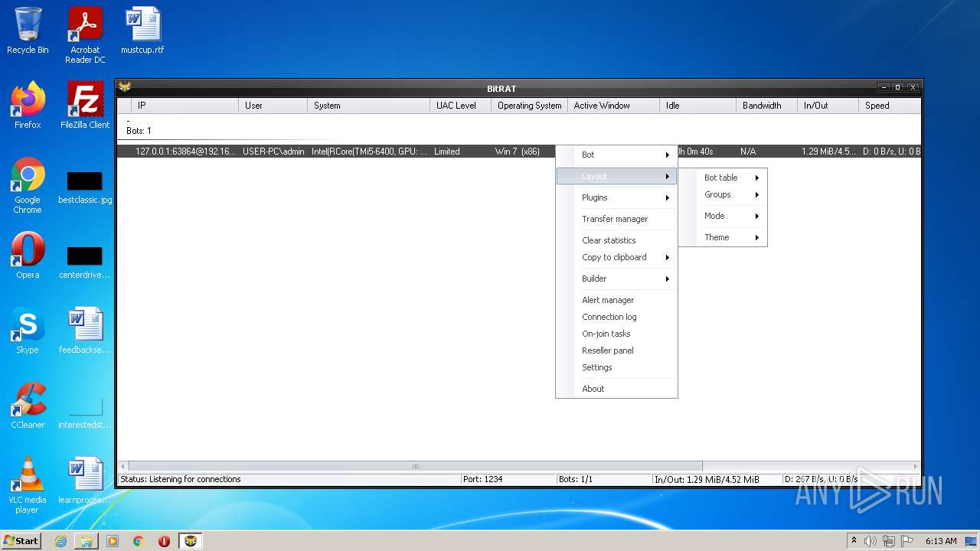This screenshot has height=551, width=980.
Task: Open FileZilla Client desktop shortcut
Action: 85,106
